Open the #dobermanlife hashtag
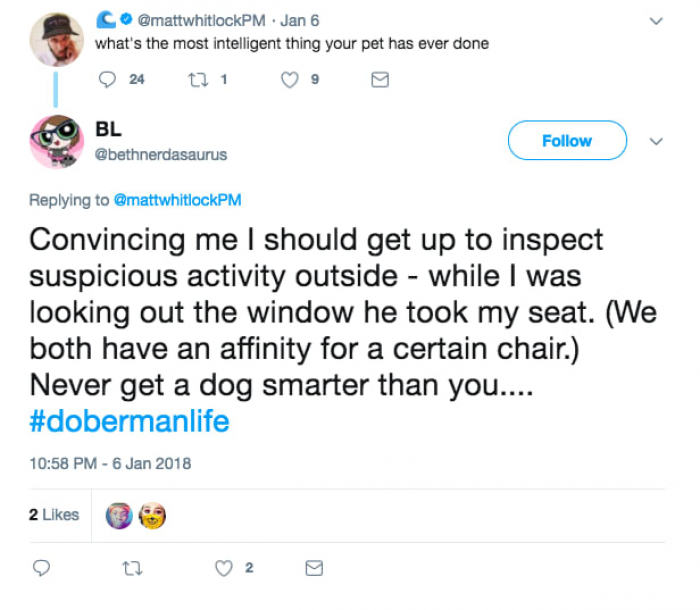Screen dimensions: 700x610 tap(128, 421)
